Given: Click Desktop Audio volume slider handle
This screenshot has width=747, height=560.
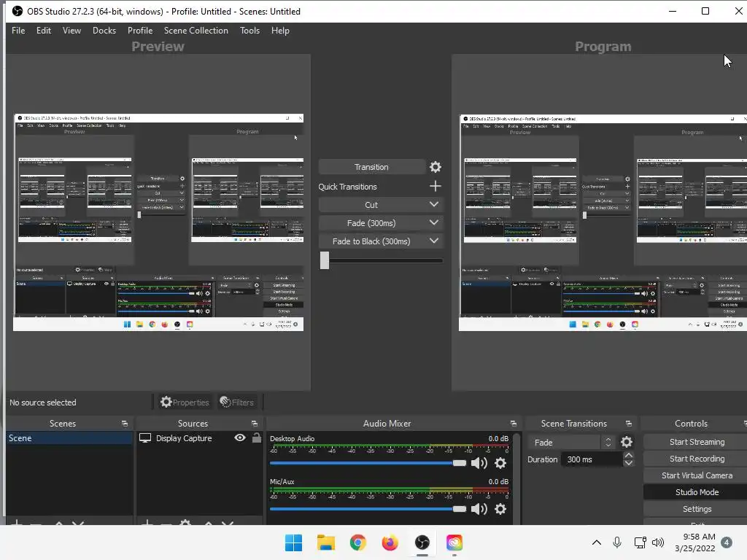Looking at the screenshot, I should coord(460,463).
